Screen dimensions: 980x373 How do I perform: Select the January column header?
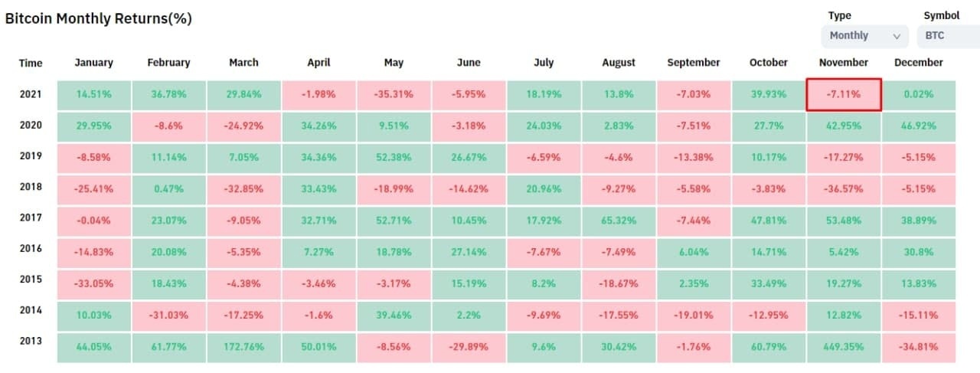pos(93,63)
